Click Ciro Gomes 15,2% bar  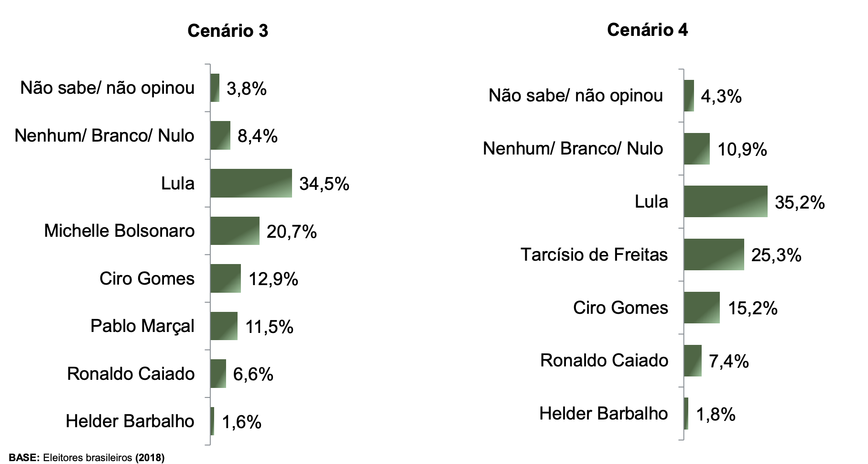click(701, 308)
